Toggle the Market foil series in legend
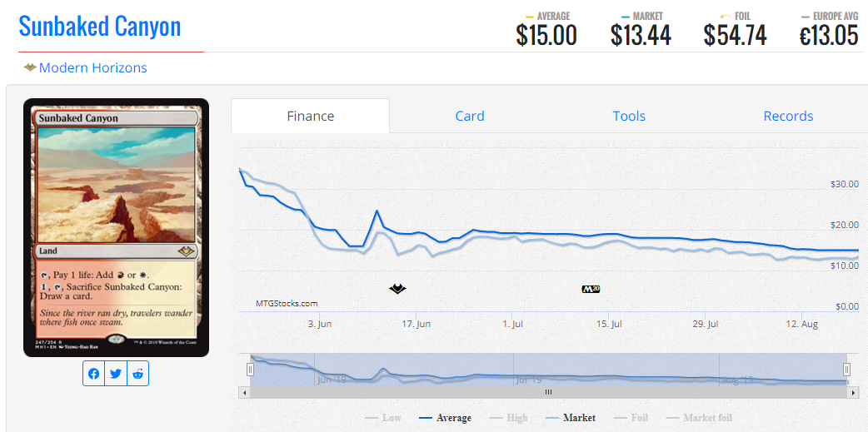The width and height of the screenshot is (868, 432). click(x=699, y=418)
